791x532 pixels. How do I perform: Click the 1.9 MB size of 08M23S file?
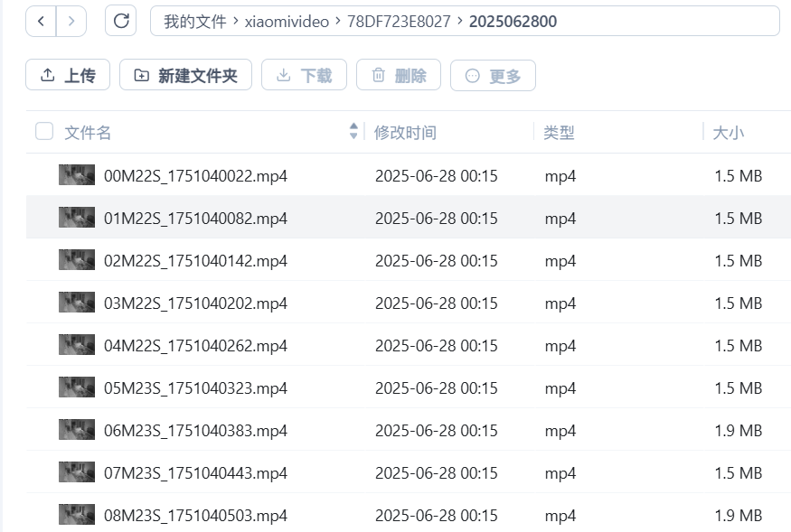click(x=738, y=516)
